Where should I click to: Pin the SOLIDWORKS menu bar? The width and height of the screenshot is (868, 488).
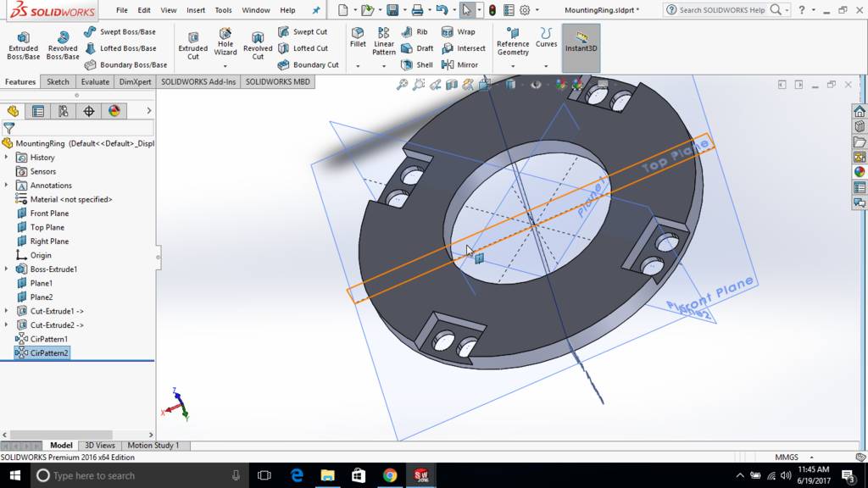[316, 10]
